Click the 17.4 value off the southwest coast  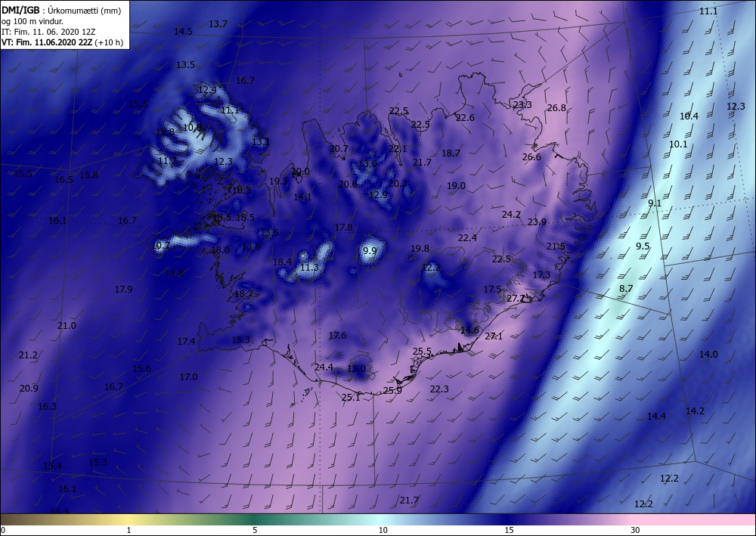point(186,342)
